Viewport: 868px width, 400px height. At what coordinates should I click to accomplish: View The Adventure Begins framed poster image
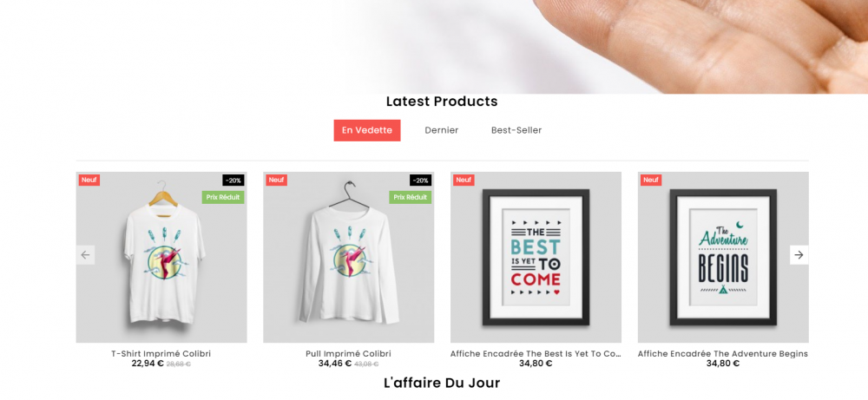tap(723, 257)
